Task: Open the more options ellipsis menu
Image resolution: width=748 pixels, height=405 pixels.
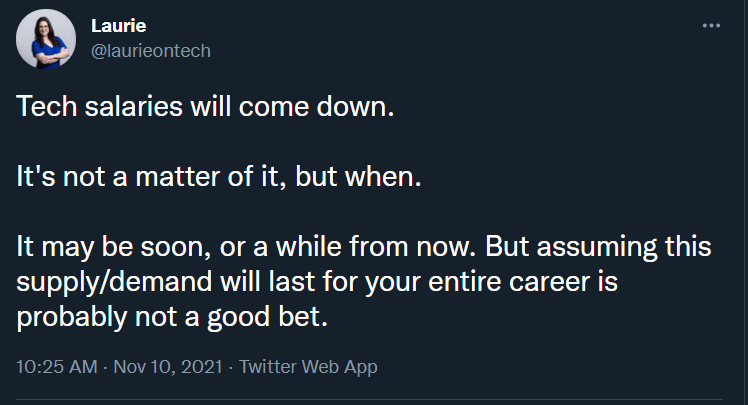Action: (711, 26)
